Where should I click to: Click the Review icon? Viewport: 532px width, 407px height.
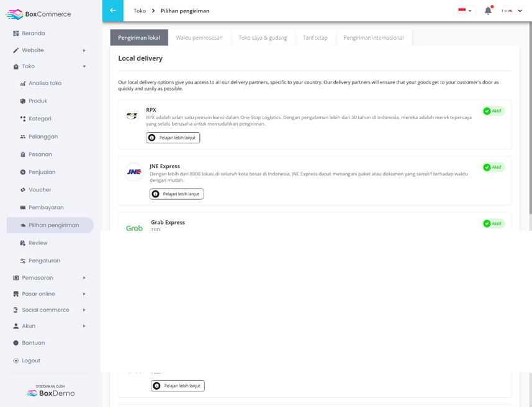[23, 243]
